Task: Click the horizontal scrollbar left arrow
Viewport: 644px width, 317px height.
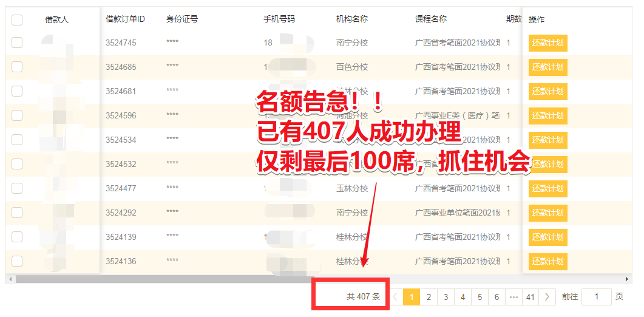Action: tap(9, 279)
